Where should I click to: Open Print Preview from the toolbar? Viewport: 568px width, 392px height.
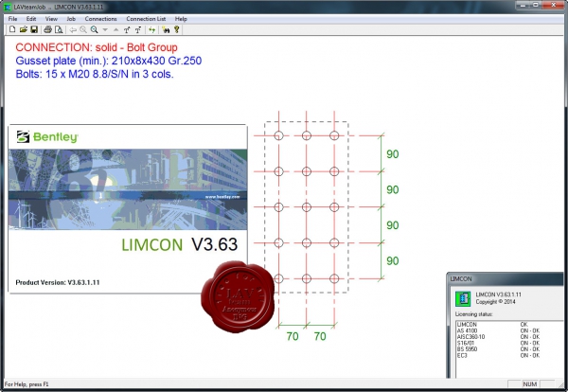[x=59, y=29]
